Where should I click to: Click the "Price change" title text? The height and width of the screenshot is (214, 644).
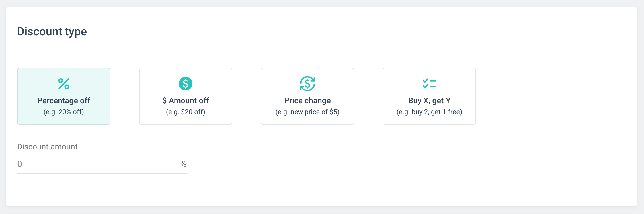click(307, 100)
